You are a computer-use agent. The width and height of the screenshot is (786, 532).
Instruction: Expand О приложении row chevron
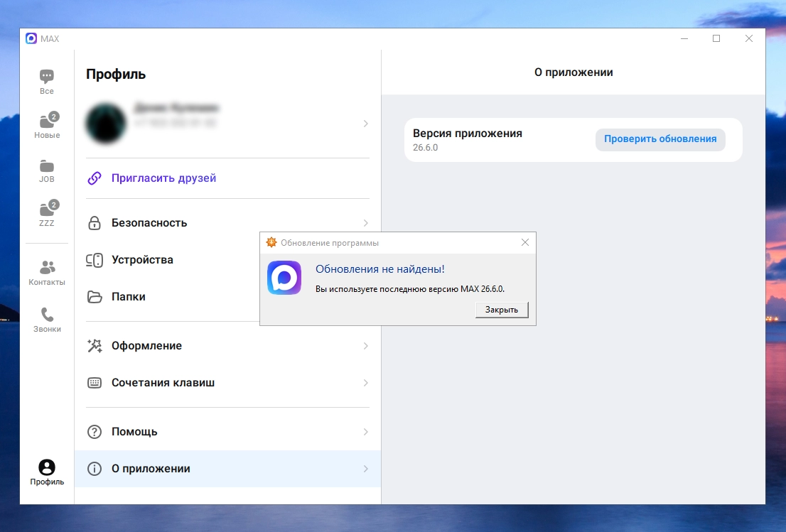[x=365, y=469]
